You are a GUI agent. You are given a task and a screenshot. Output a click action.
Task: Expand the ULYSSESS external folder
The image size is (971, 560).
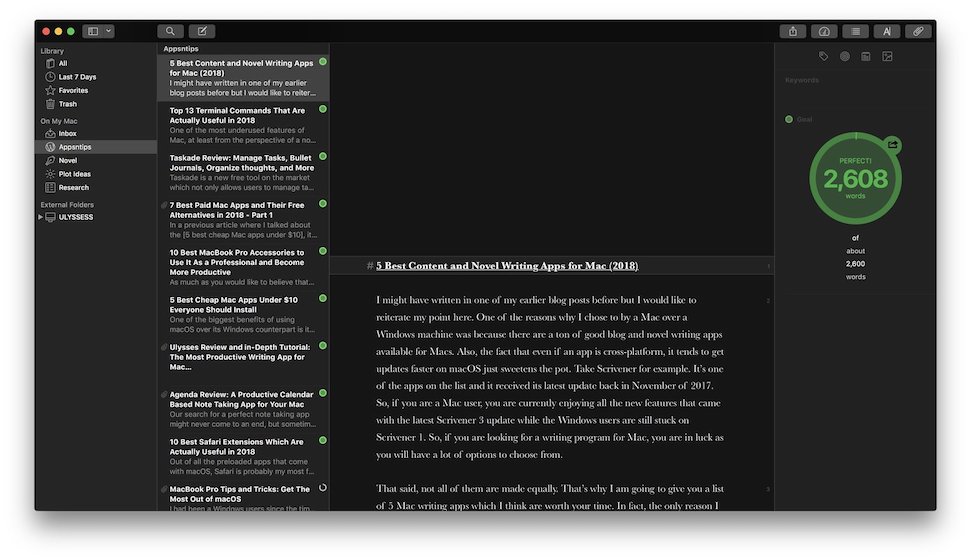(x=41, y=217)
